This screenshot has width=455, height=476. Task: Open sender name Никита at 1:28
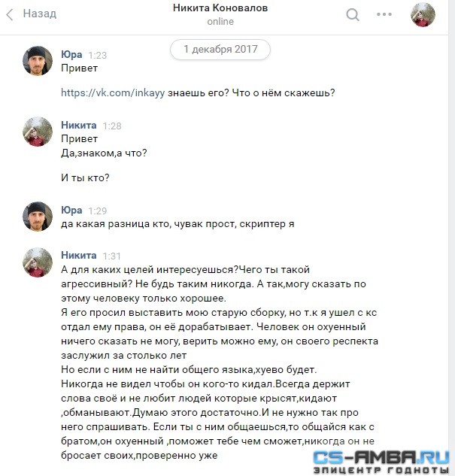coord(79,125)
